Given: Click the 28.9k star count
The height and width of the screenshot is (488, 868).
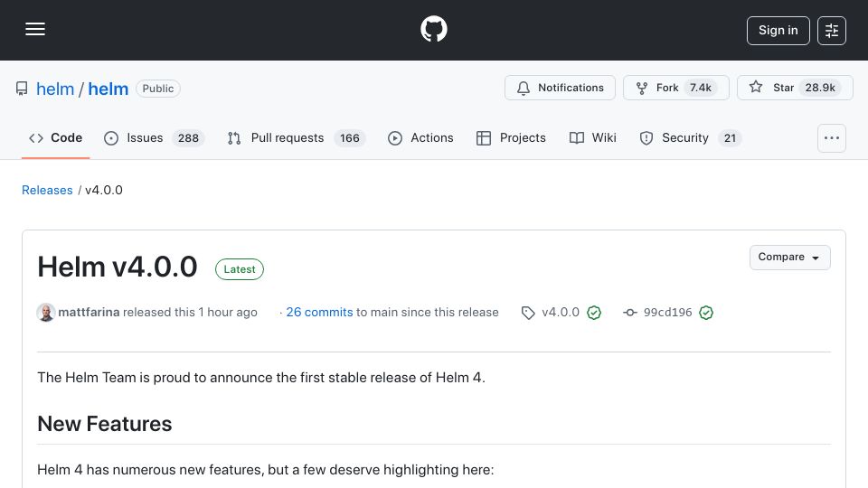Looking at the screenshot, I should pyautogui.click(x=820, y=88).
